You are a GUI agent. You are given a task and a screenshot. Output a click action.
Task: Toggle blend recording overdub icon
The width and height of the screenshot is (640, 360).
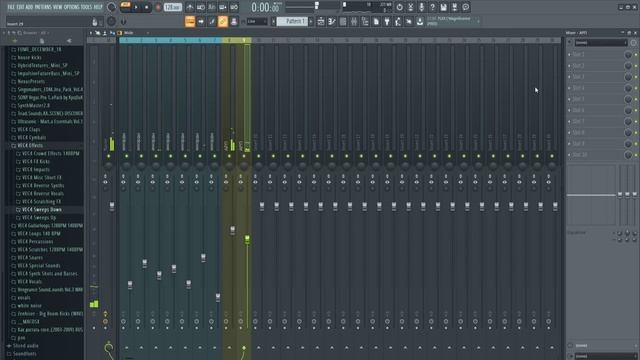223,7
